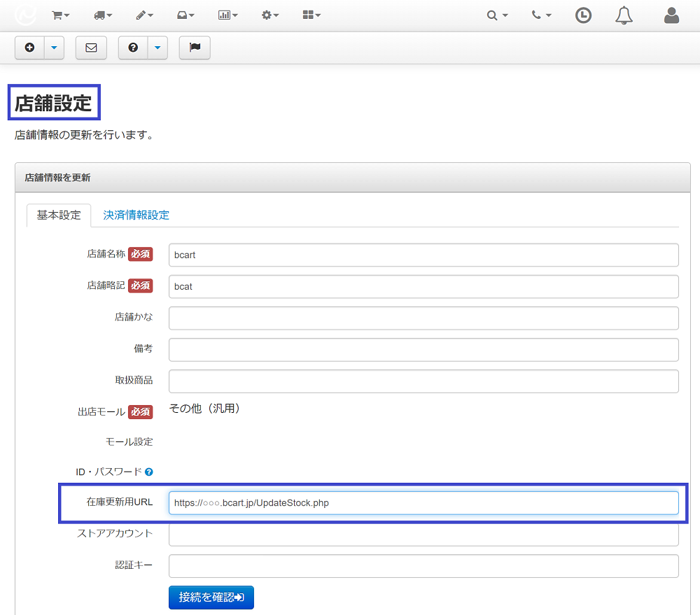Expand the arrow beside the plus button

tap(54, 48)
